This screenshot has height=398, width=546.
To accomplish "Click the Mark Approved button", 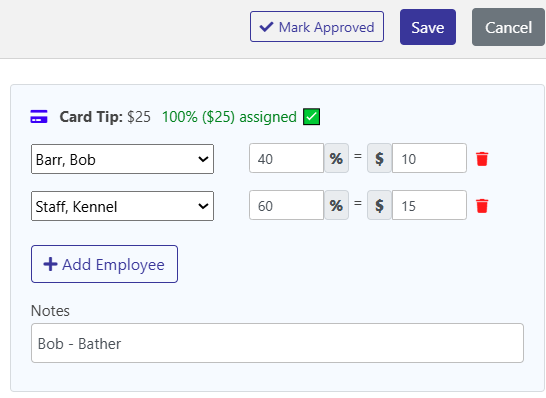I will (317, 27).
